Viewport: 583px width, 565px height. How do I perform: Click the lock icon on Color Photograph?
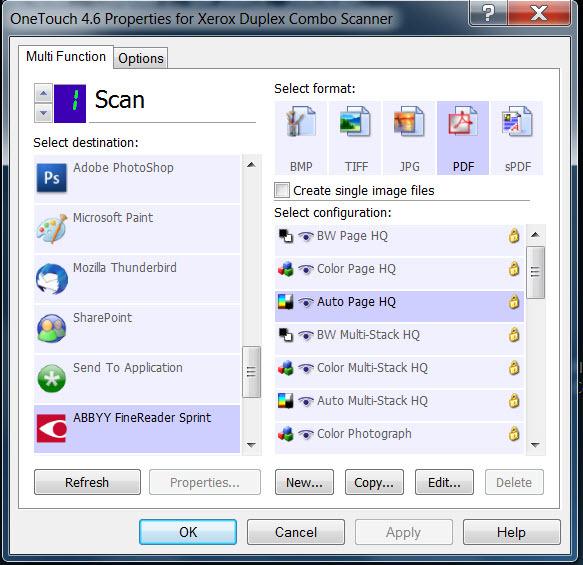point(514,433)
